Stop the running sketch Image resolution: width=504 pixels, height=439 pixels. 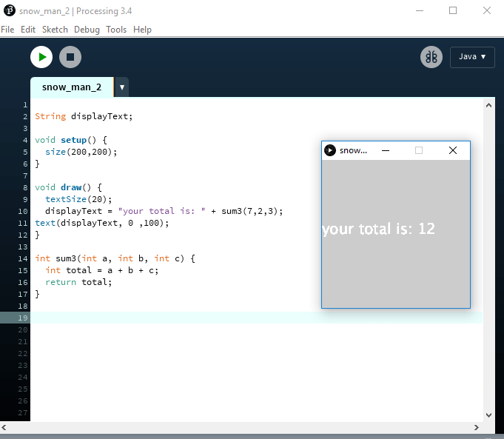(70, 57)
